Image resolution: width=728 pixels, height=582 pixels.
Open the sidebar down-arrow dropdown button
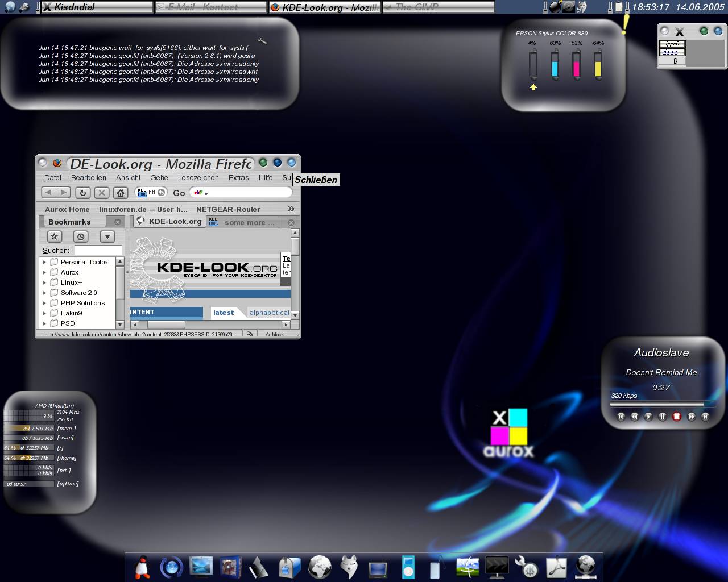pyautogui.click(x=107, y=236)
